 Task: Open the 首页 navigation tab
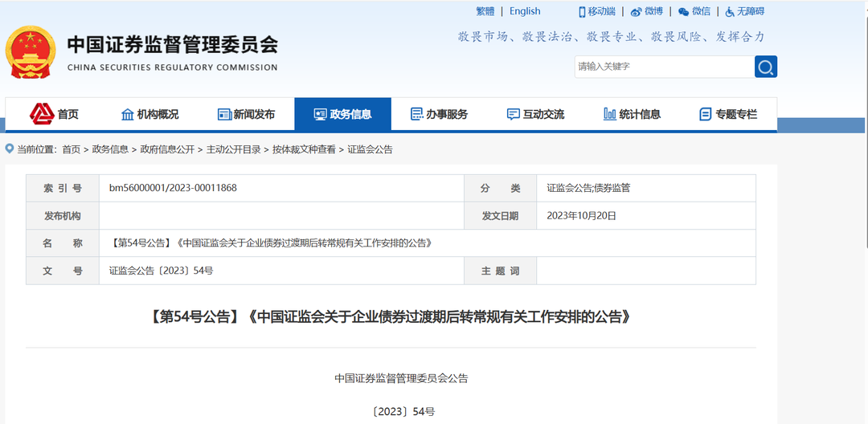[x=55, y=114]
